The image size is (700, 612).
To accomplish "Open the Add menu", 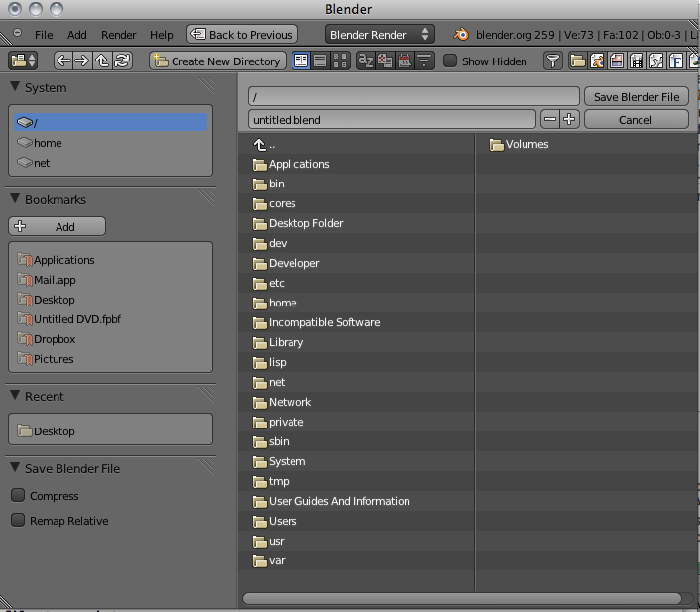I will point(76,35).
